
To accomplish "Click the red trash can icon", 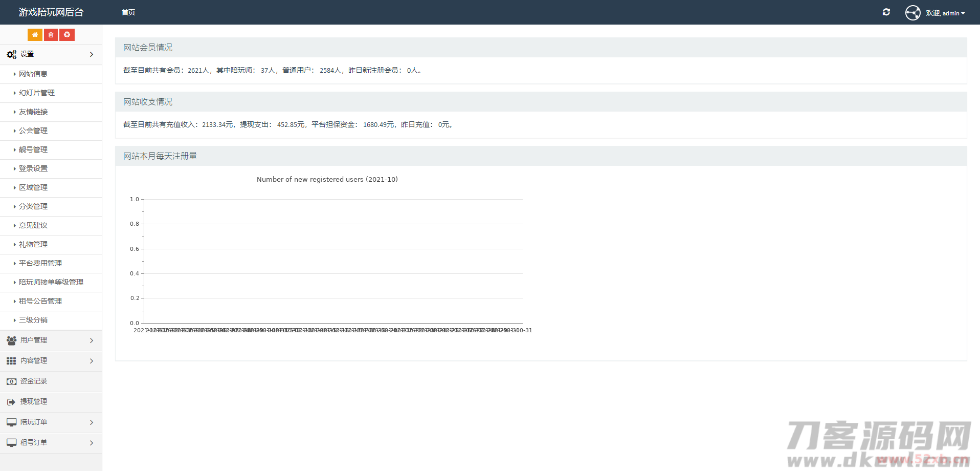I will (x=51, y=35).
